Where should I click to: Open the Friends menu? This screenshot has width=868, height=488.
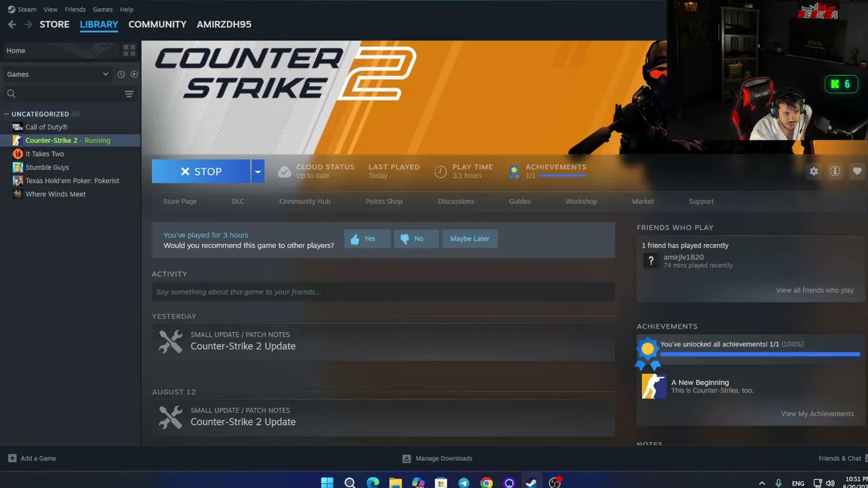(75, 9)
